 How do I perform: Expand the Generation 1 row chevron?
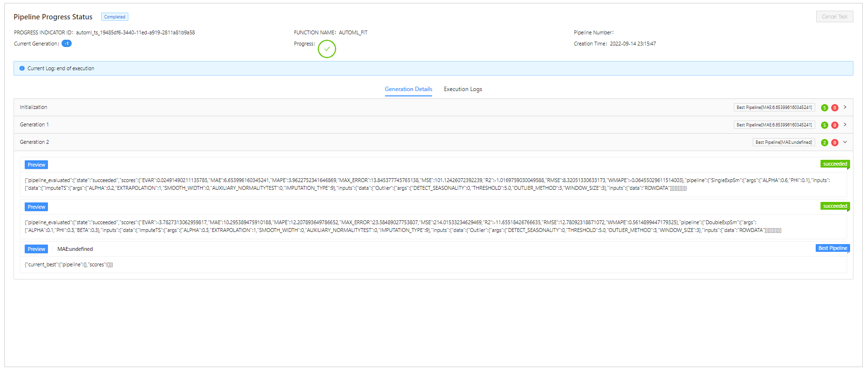click(845, 125)
